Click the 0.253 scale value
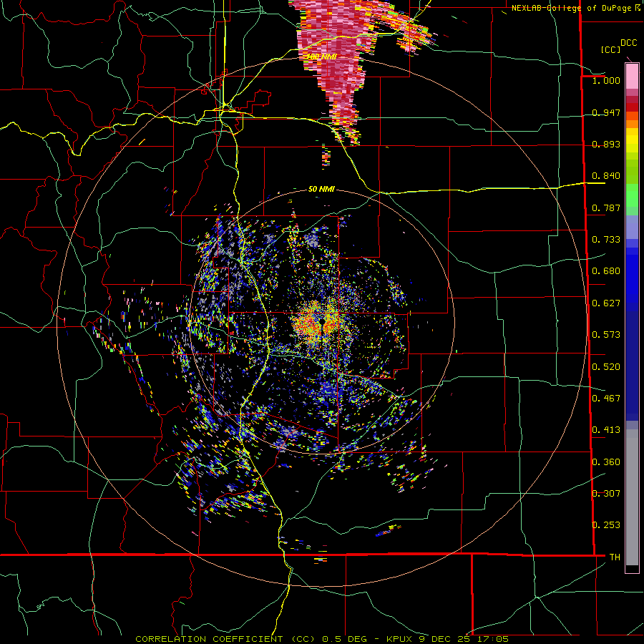 (x=606, y=525)
